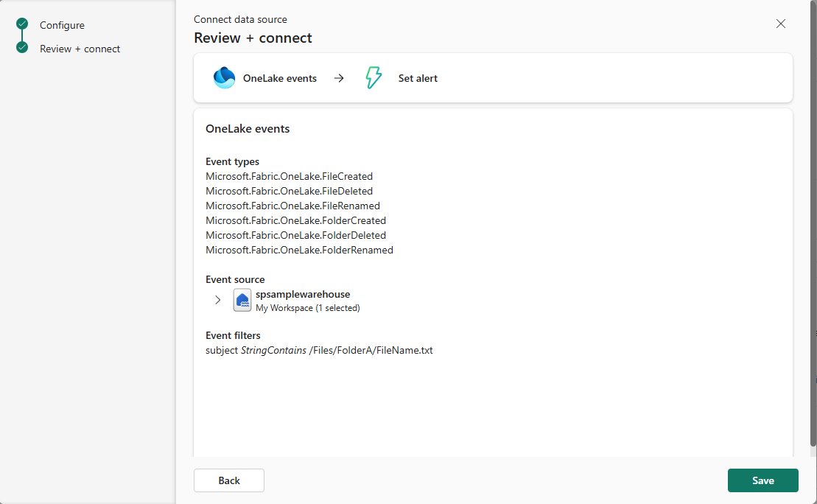
Task: Click My Workspace (1 selected) text
Action: [307, 308]
